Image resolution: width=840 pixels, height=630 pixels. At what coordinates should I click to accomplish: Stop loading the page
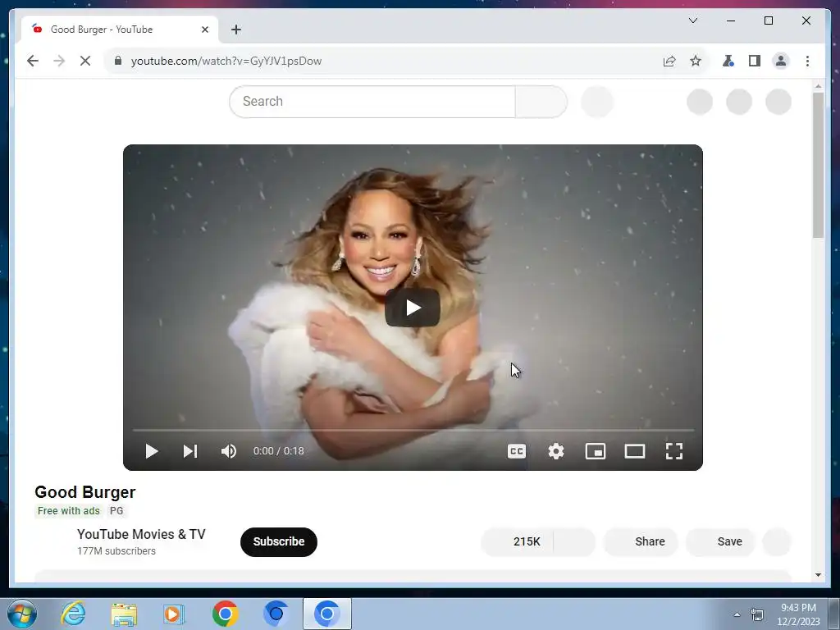pos(85,61)
